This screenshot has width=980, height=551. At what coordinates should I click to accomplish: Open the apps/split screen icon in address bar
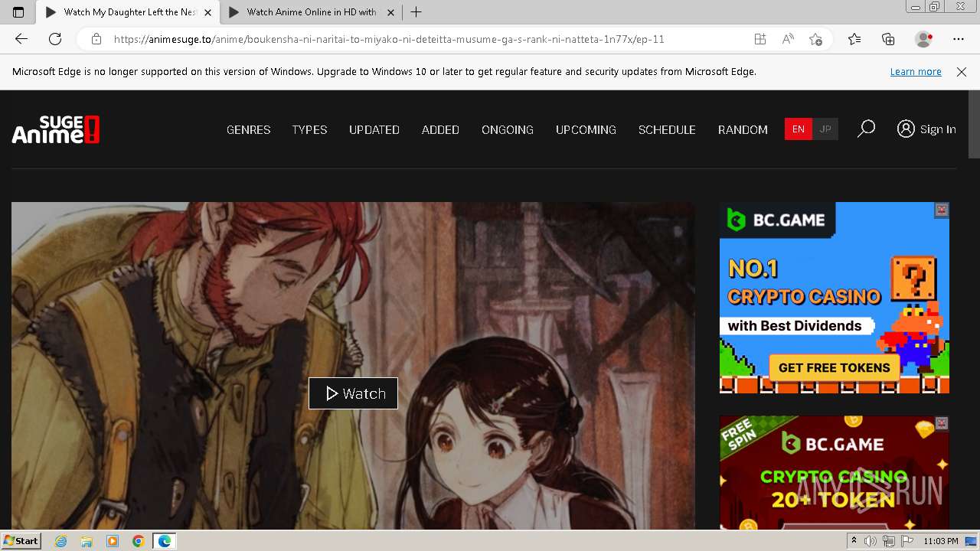point(759,39)
